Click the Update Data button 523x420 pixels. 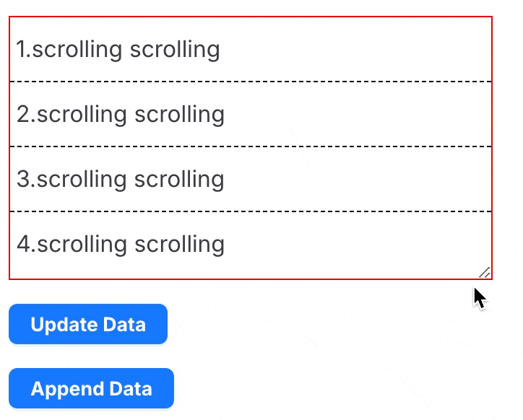88,324
